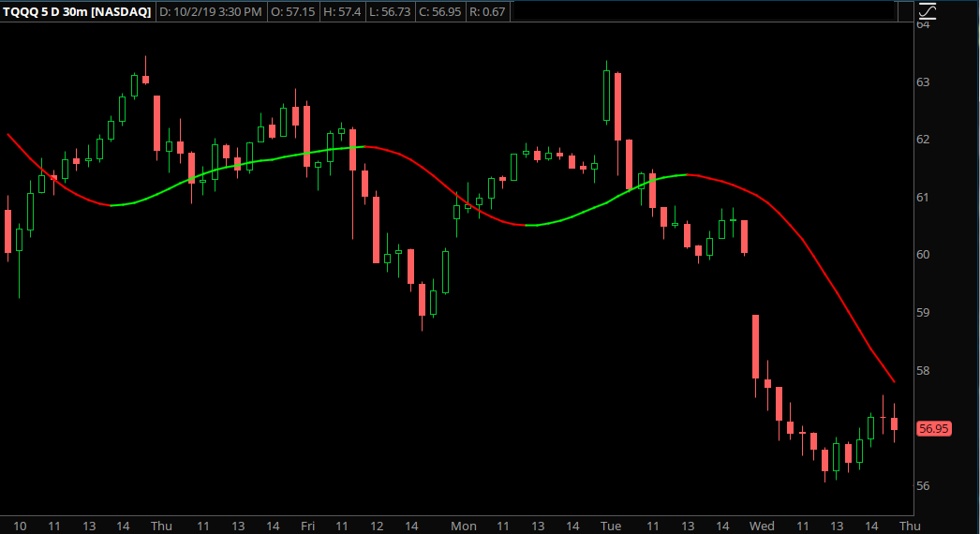980x534 pixels.
Task: Click the 60 level on price axis
Action: coord(923,255)
